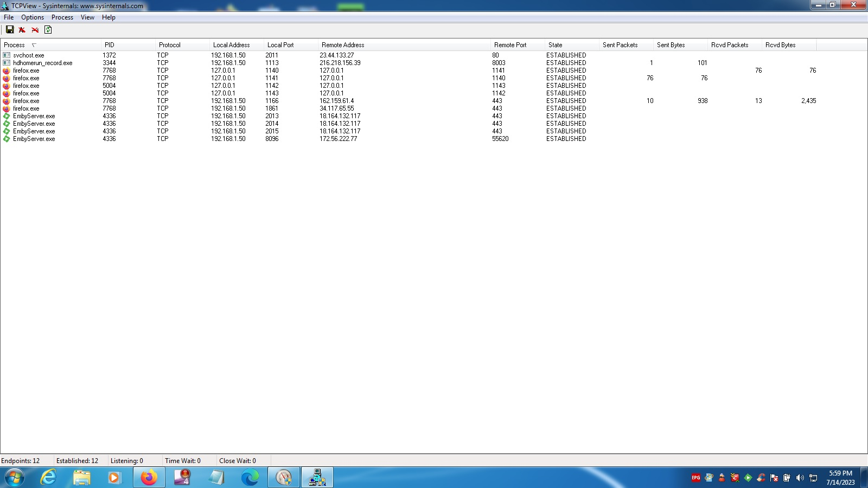
Task: Click the PID 1372 cell
Action: tap(109, 55)
